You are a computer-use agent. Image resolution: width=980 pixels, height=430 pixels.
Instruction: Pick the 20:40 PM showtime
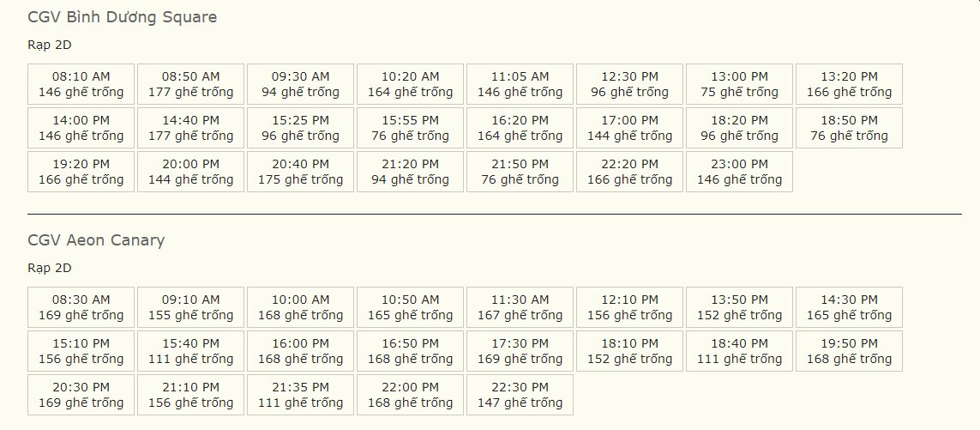[300, 172]
